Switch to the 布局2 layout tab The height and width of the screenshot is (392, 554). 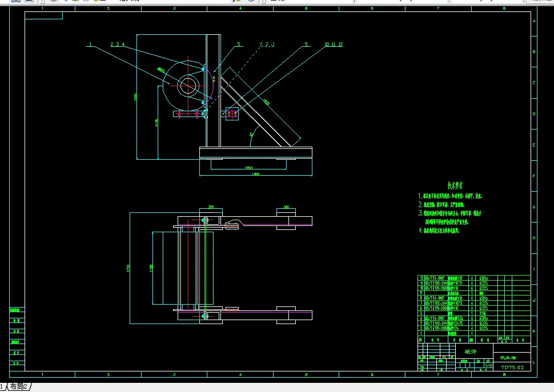18,386
